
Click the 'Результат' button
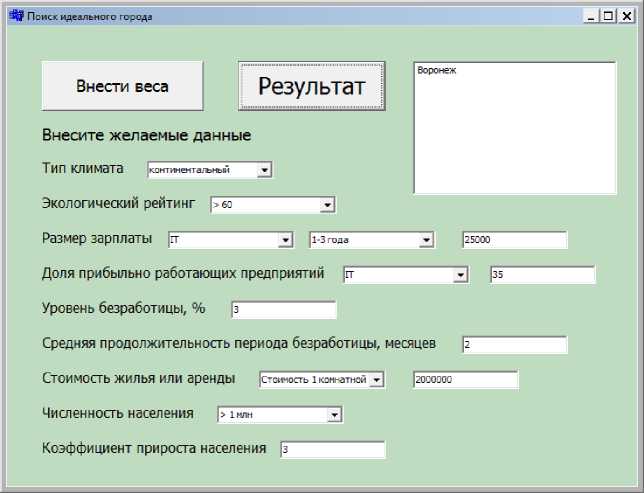(x=312, y=86)
